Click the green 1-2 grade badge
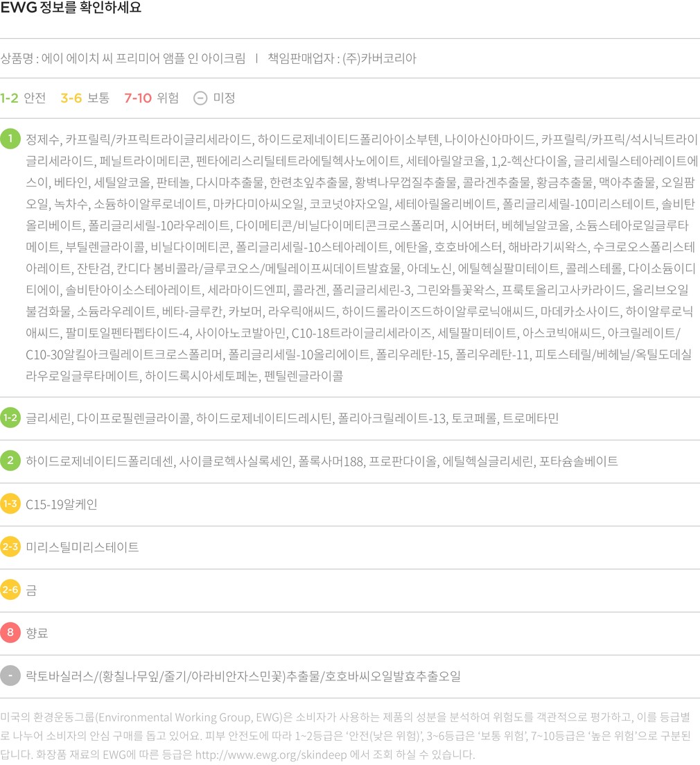This screenshot has height=765, width=700. pos(10,418)
